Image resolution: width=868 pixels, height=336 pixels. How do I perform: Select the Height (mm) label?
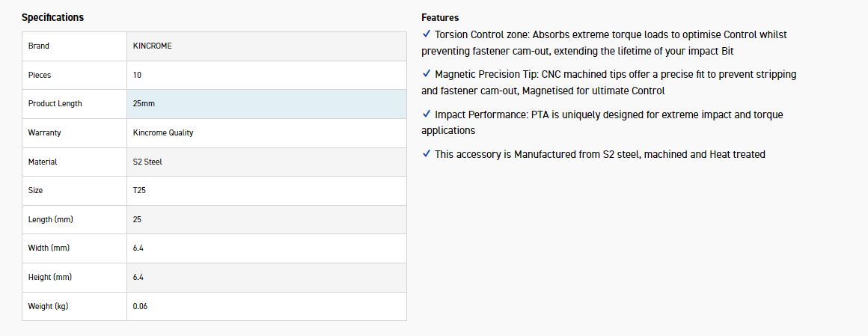point(50,277)
